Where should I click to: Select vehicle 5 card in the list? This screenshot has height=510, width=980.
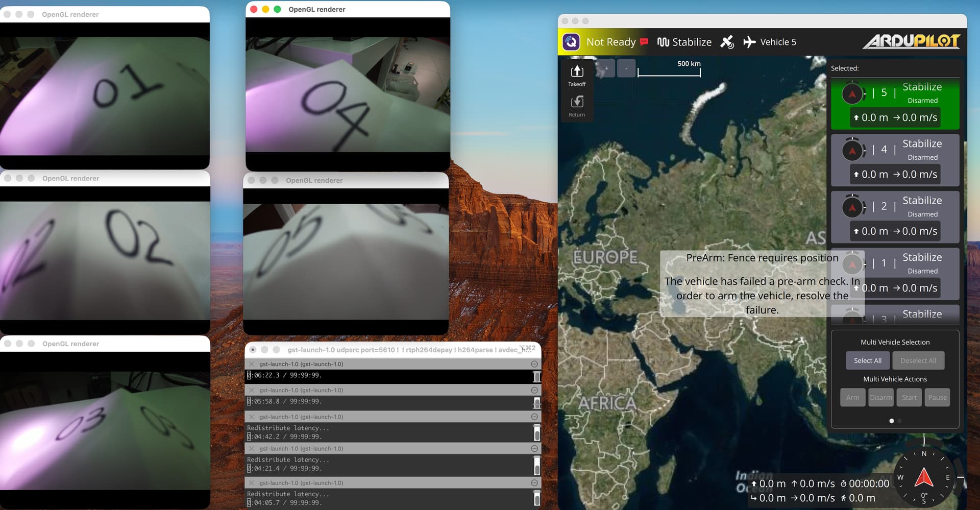[895, 103]
